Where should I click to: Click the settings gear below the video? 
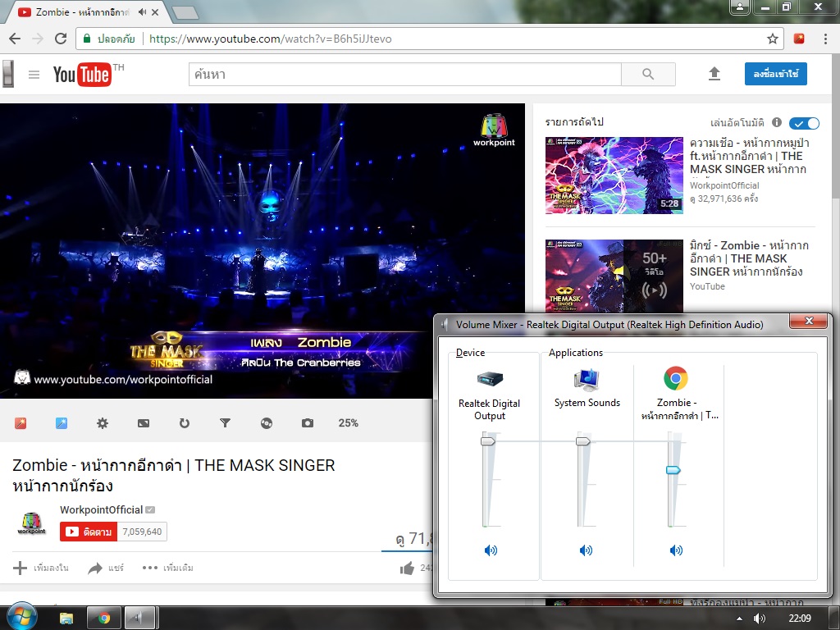pos(103,423)
